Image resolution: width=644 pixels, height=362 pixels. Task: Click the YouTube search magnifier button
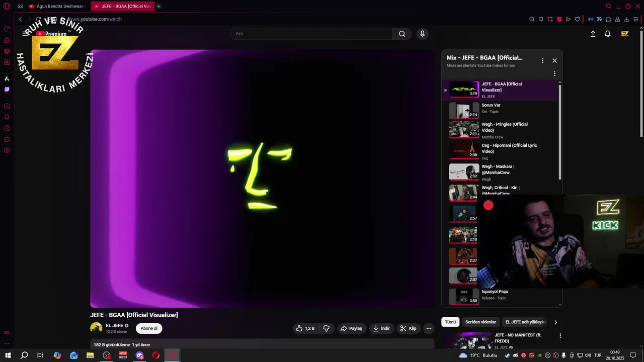pyautogui.click(x=402, y=34)
